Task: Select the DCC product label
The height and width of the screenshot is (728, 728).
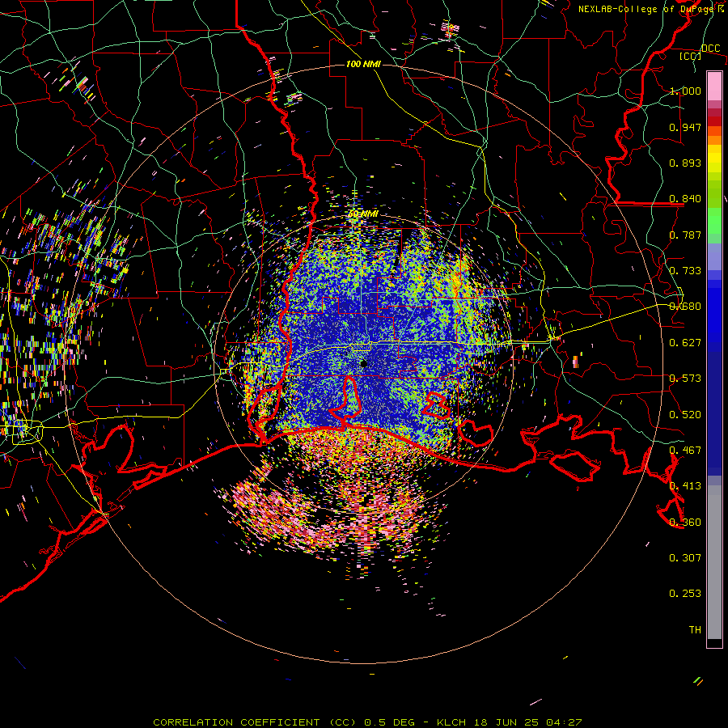Action: pyautogui.click(x=710, y=49)
